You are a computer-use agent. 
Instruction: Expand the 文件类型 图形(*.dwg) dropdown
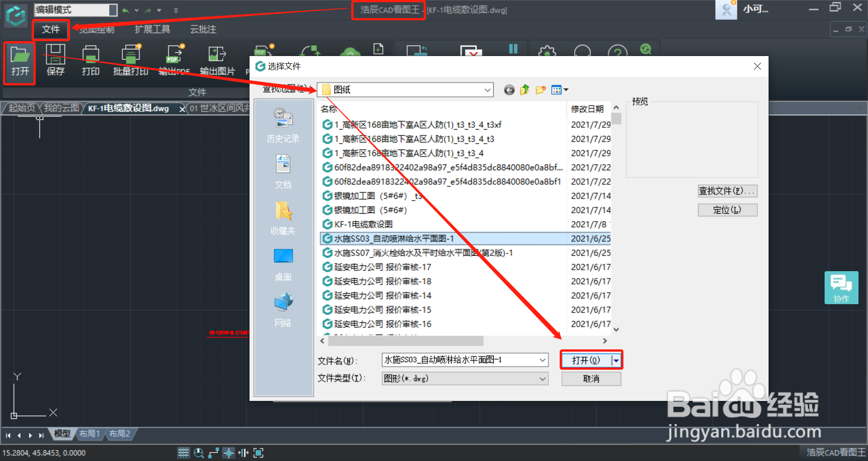542,379
